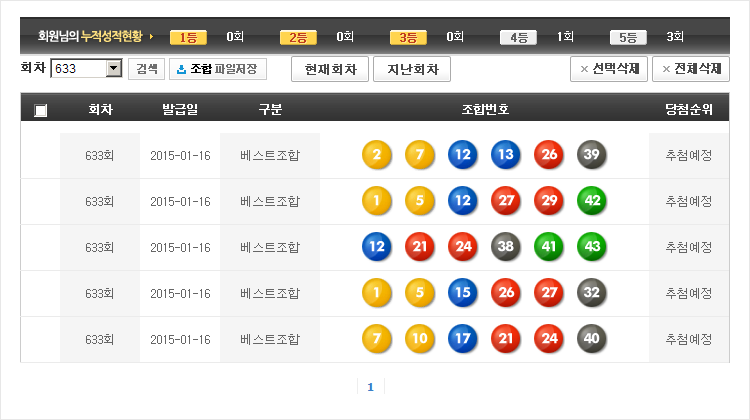The width and height of the screenshot is (750, 420).
Task: Select the 5등 rank badge
Action: [628, 37]
